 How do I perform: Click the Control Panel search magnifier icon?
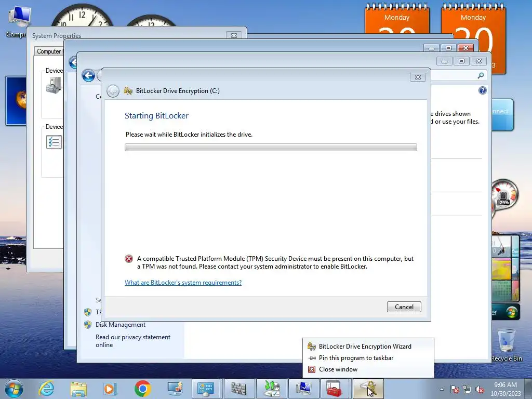[481, 76]
